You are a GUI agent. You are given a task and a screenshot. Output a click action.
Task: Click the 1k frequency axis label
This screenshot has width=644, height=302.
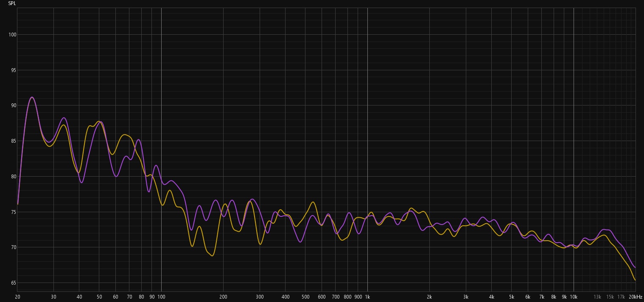coord(367,297)
